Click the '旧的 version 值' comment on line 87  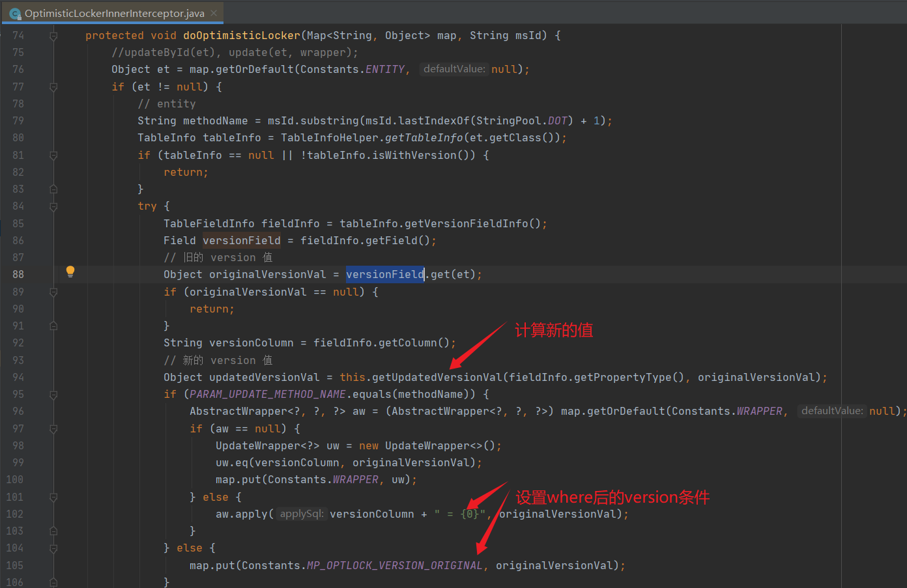click(218, 258)
